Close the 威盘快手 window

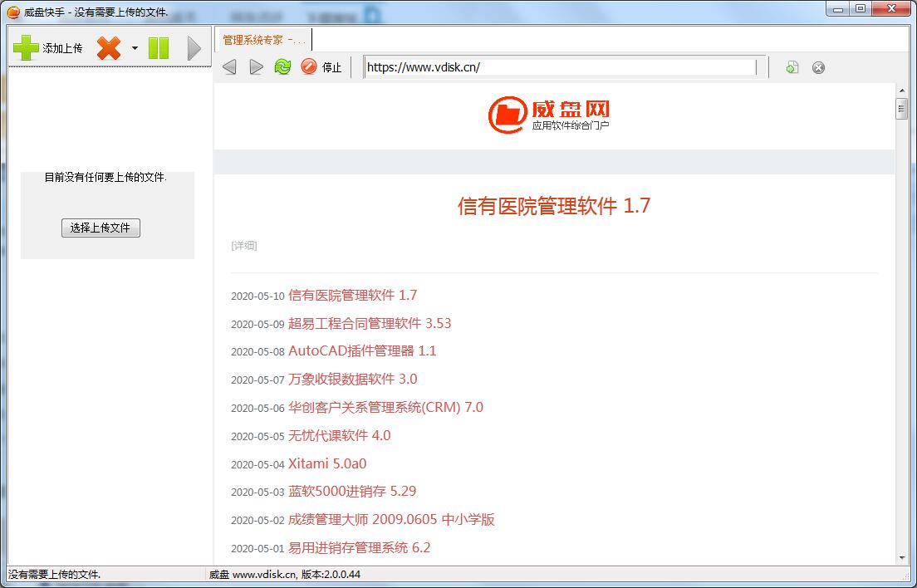(892, 9)
